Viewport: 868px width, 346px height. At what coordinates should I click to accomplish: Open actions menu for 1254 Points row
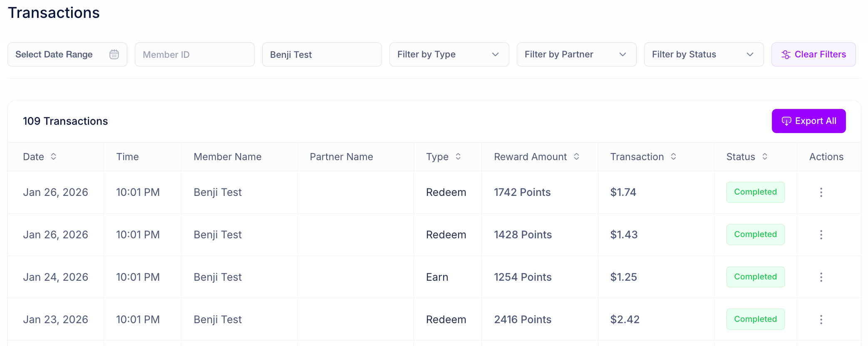click(821, 277)
